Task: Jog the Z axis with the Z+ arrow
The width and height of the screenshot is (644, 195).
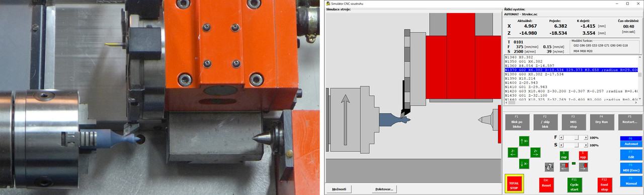Action: (535, 152)
